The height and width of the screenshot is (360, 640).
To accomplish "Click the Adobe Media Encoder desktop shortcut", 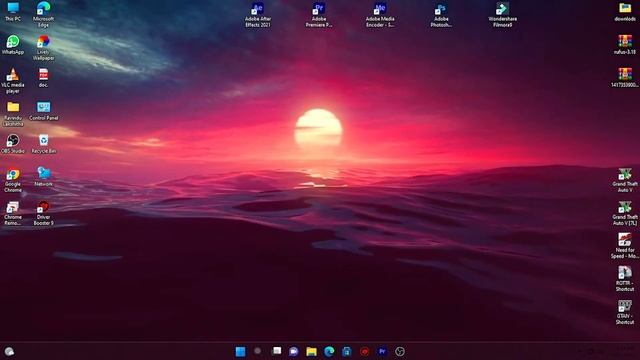I will [x=380, y=15].
